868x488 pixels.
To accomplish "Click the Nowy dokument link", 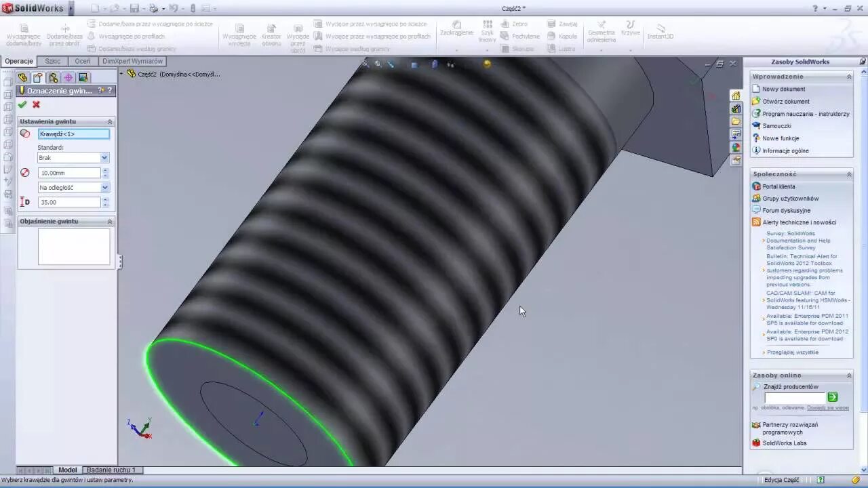I will point(783,89).
